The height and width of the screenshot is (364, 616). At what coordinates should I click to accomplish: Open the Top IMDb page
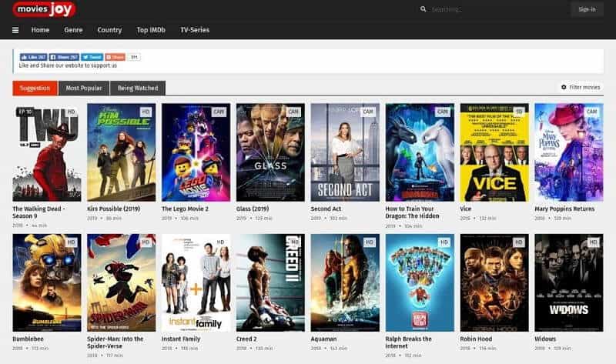coord(151,30)
